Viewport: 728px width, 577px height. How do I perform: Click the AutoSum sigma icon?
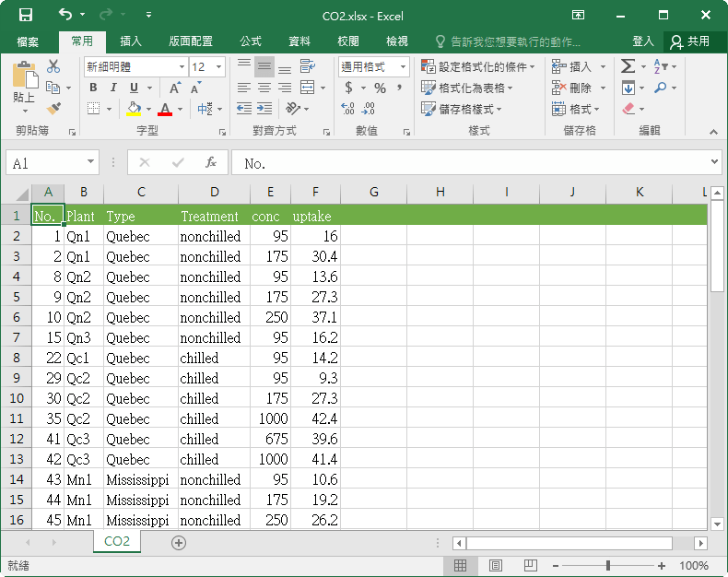628,66
